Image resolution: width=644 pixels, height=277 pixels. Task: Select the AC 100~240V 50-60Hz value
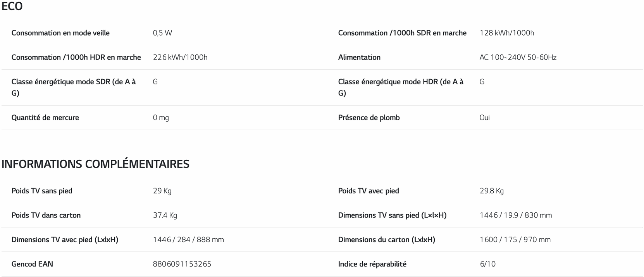518,57
